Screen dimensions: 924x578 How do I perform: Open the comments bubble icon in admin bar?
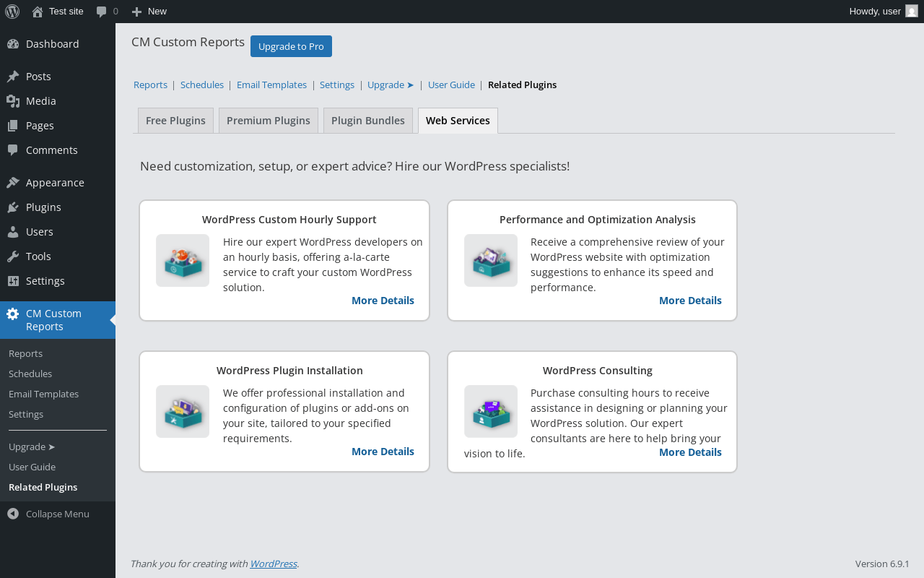point(102,12)
